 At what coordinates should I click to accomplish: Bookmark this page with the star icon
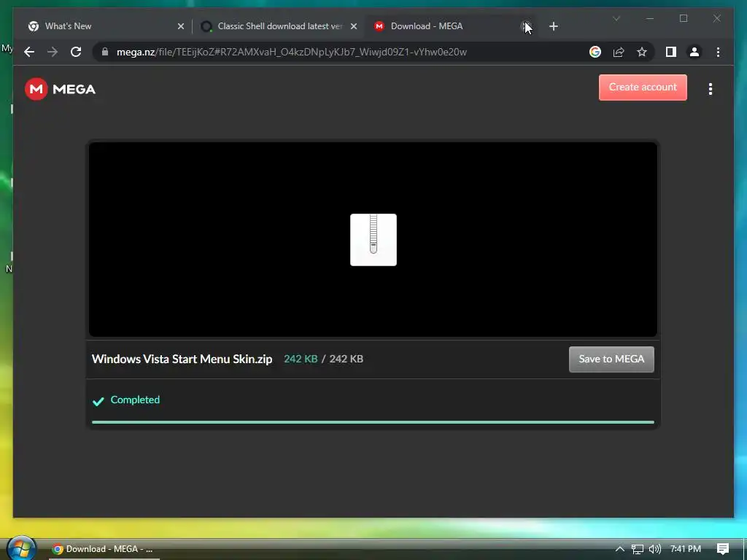[642, 52]
